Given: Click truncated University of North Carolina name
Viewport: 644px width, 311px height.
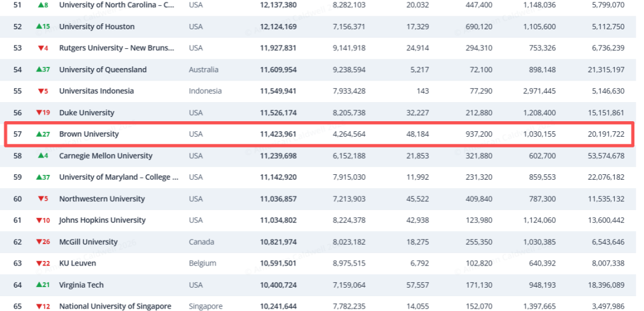Looking at the screenshot, I should [x=117, y=5].
